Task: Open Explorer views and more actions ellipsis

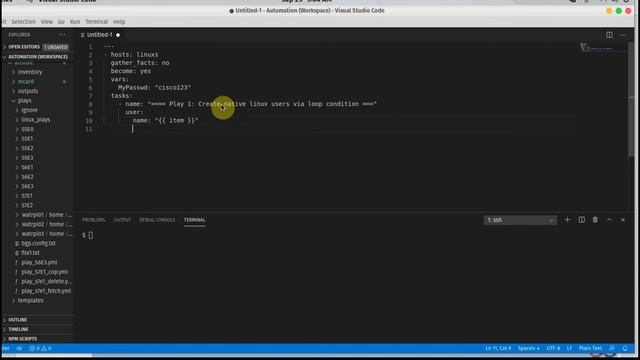Action: tap(62, 35)
